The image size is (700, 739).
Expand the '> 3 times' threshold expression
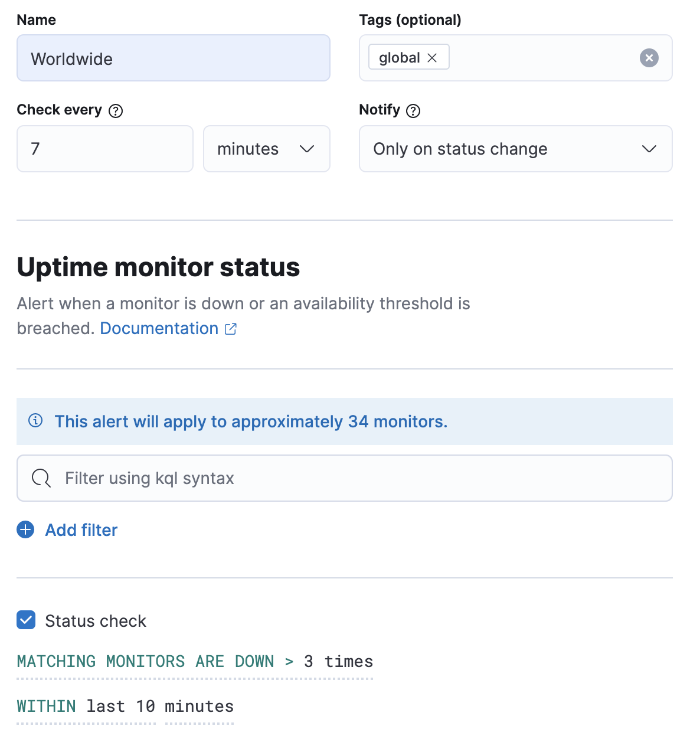click(x=328, y=661)
